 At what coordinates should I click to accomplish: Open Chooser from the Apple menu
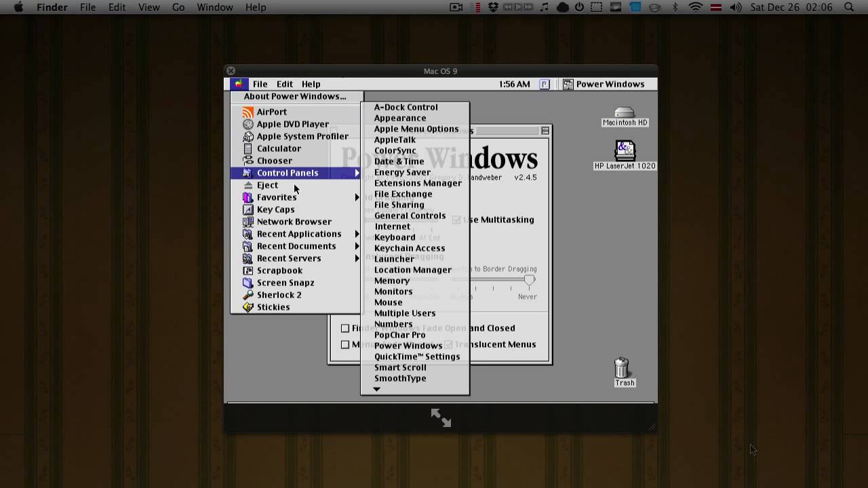[x=296, y=161]
